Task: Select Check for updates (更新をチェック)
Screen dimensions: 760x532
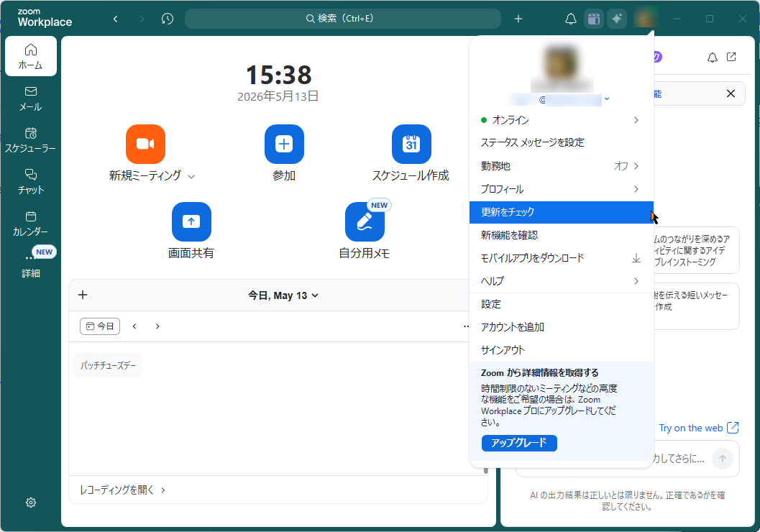Action: point(562,212)
